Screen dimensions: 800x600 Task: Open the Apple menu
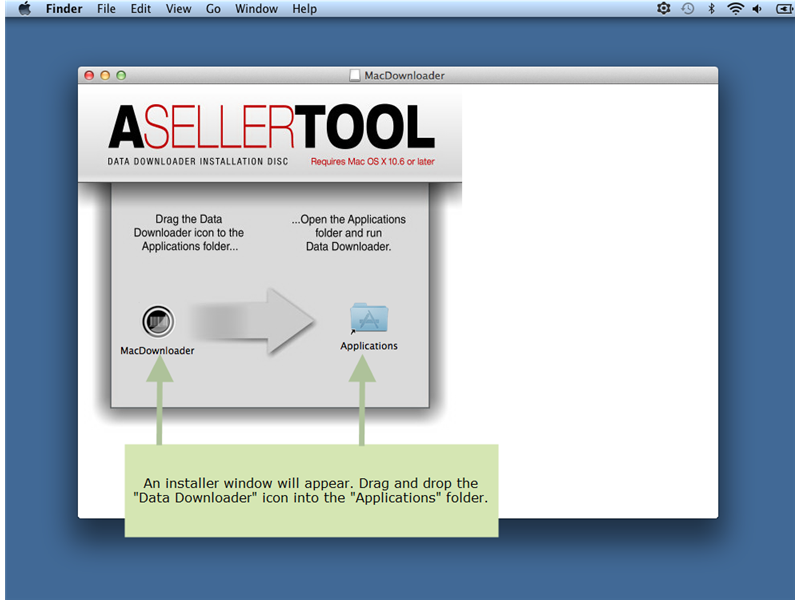click(x=24, y=9)
